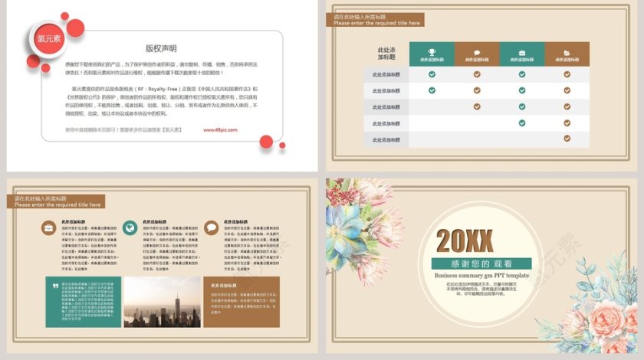
Task: Click the small description text under the PPT template subtitle
Action: click(x=481, y=289)
